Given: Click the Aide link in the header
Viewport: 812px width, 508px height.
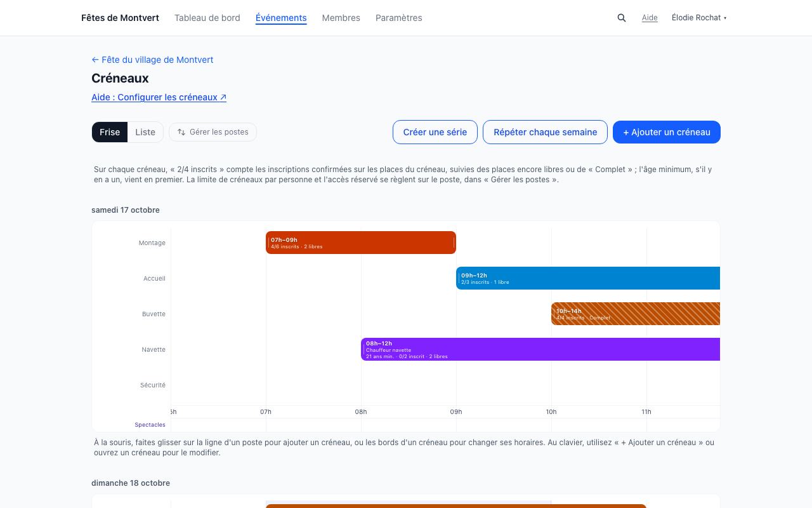Looking at the screenshot, I should point(650,18).
